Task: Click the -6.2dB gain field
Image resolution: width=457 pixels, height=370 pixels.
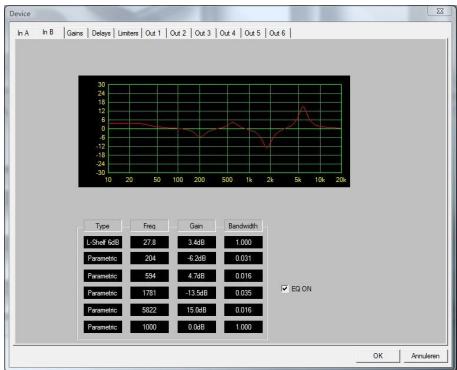Action: [x=197, y=258]
